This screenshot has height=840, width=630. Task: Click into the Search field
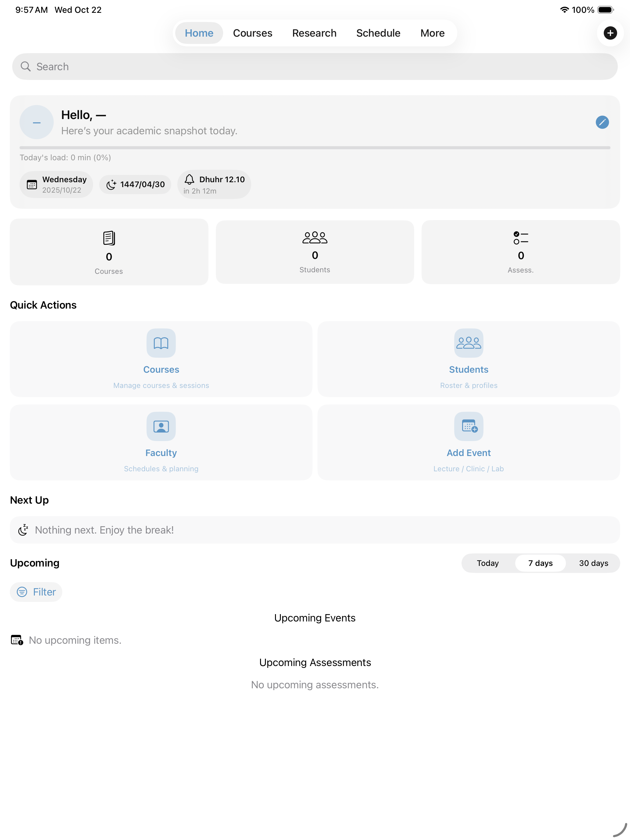coord(315,67)
